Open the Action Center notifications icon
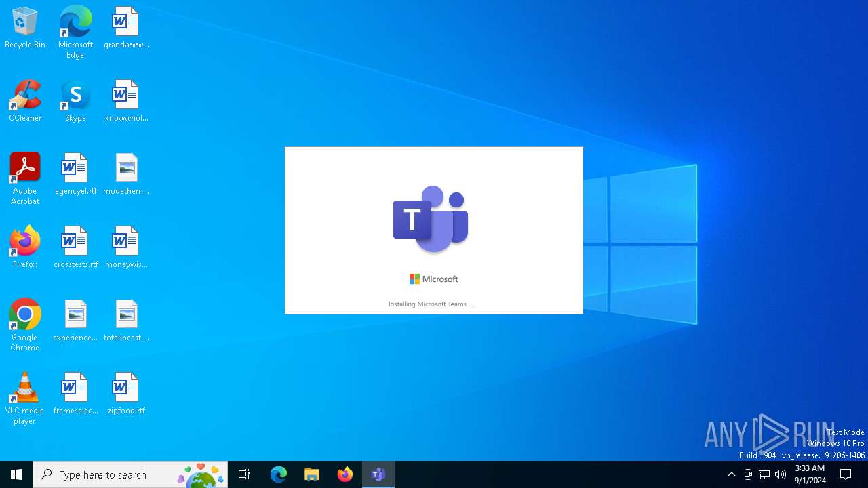This screenshot has height=488, width=868. (846, 474)
